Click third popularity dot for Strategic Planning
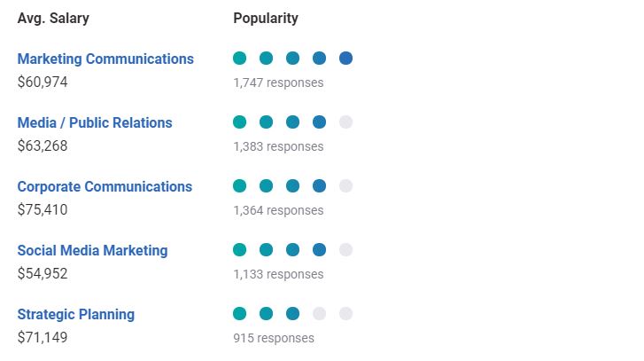This screenshot has height=361, width=644. tap(292, 314)
